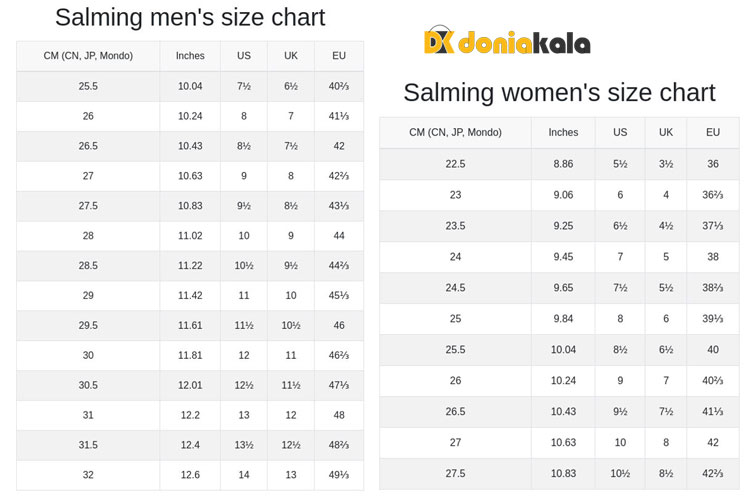
Task: Click the men's chart CM (CN, JP, Mondo) header
Action: (x=88, y=56)
